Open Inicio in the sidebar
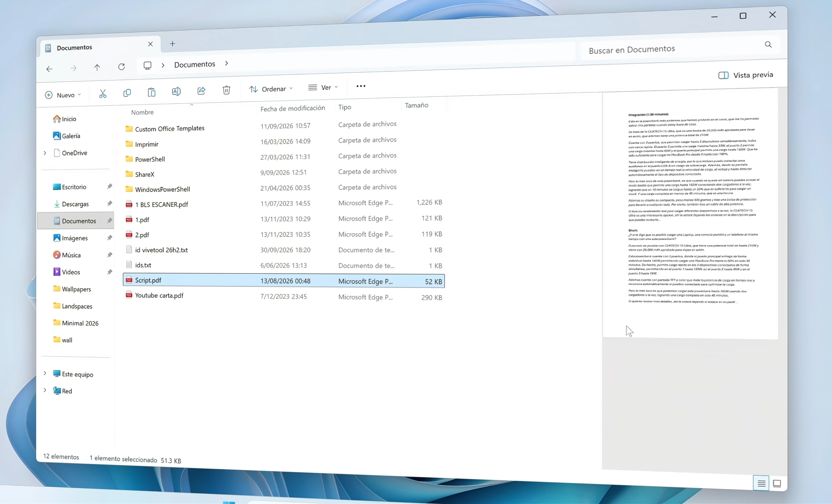Screen dimensions: 832x504 (65, 119)
